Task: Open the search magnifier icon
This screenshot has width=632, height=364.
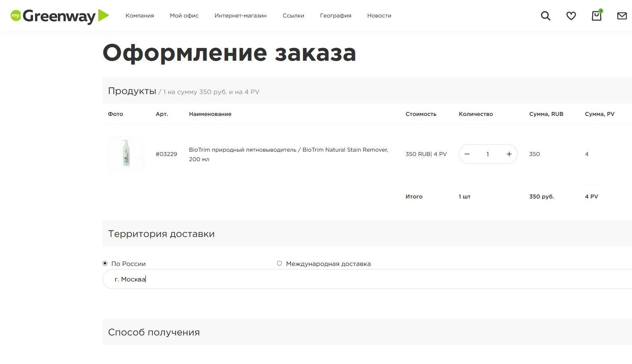Action: pyautogui.click(x=546, y=16)
